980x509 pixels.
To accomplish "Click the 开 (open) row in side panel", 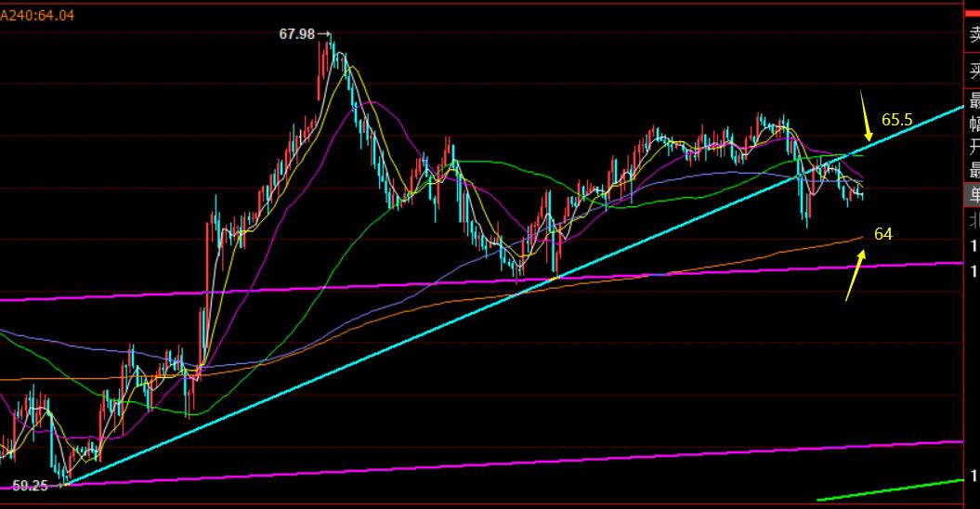I will (973, 147).
